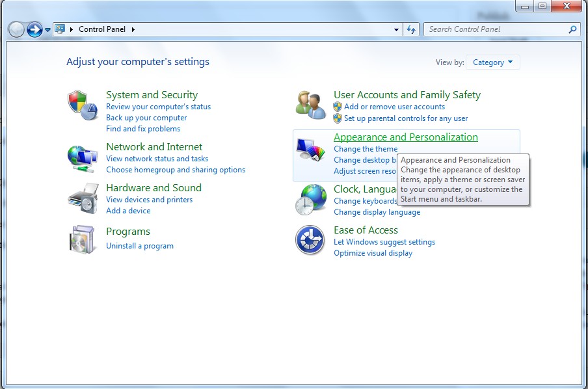Open the System and Security shield icon
Screen dimensions: 588x389
click(x=83, y=105)
